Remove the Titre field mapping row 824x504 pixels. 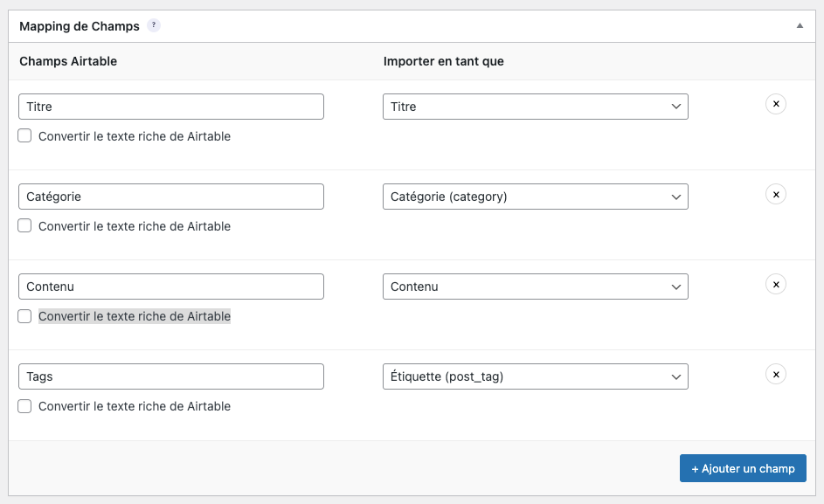tap(776, 104)
